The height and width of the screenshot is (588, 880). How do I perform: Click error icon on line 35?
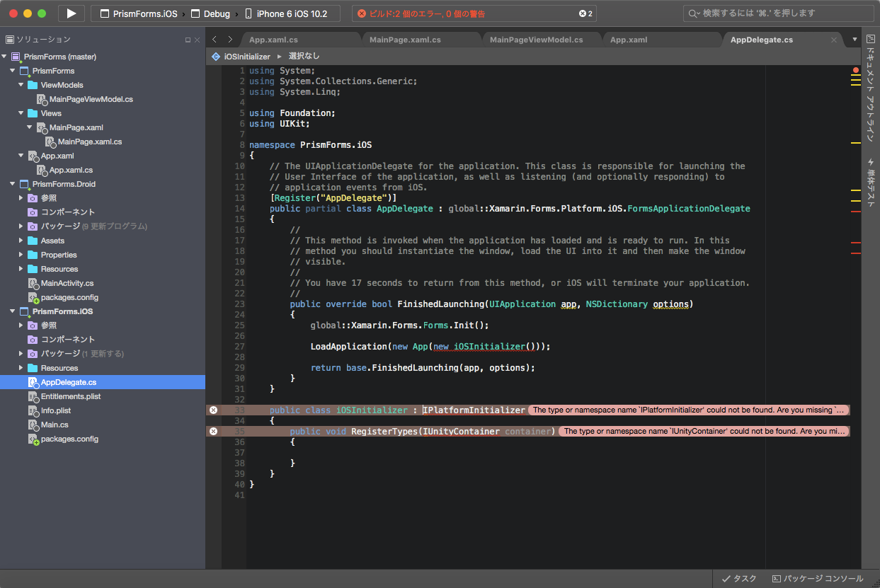tap(213, 431)
